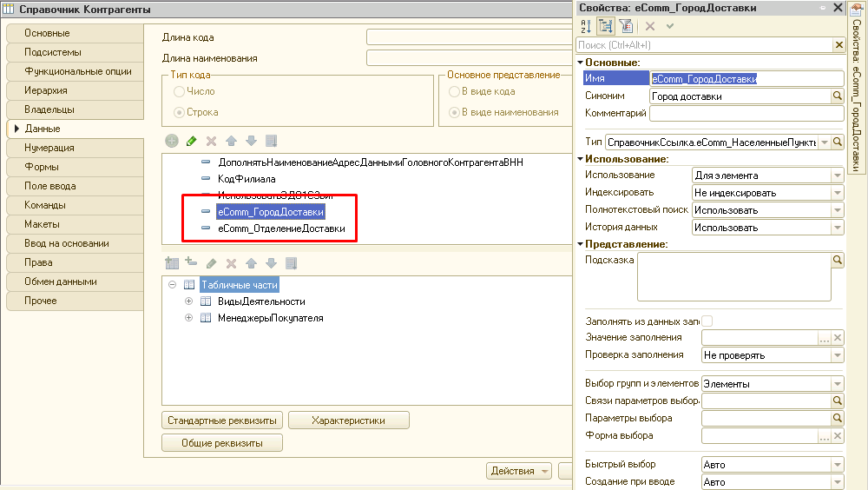Pin the properties panel with pushpin icon

(821, 8)
